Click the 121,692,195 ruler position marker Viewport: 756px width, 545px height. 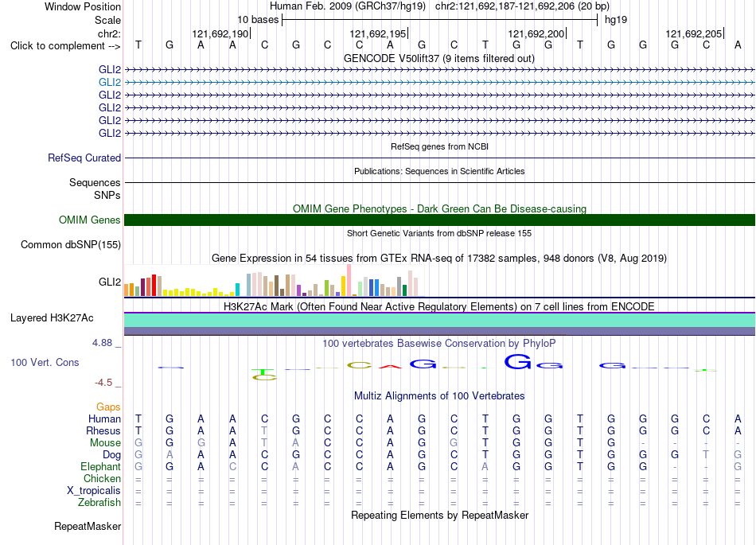(x=378, y=33)
